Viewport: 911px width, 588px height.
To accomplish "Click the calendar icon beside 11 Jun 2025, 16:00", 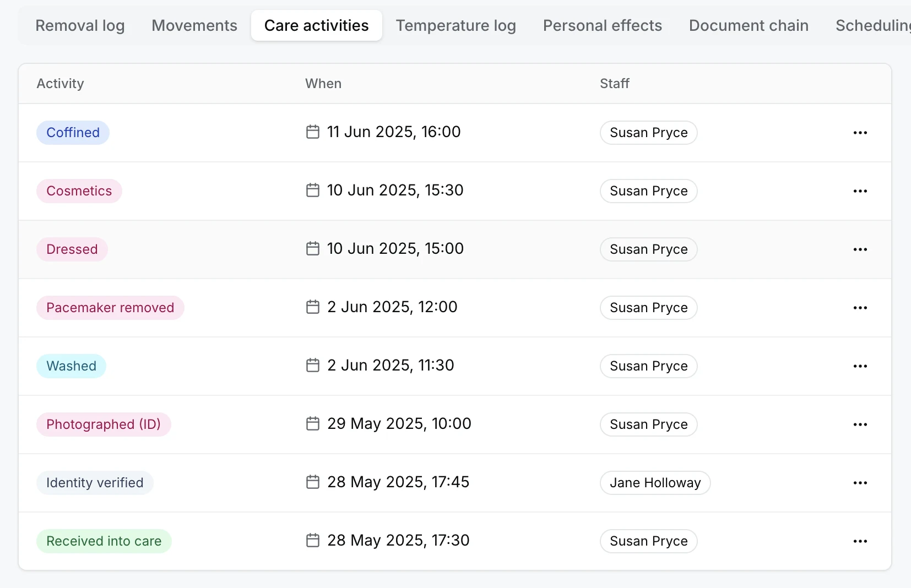I will (313, 132).
